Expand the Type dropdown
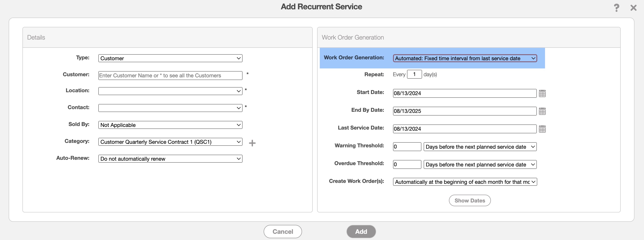The image size is (644, 240). click(x=170, y=58)
